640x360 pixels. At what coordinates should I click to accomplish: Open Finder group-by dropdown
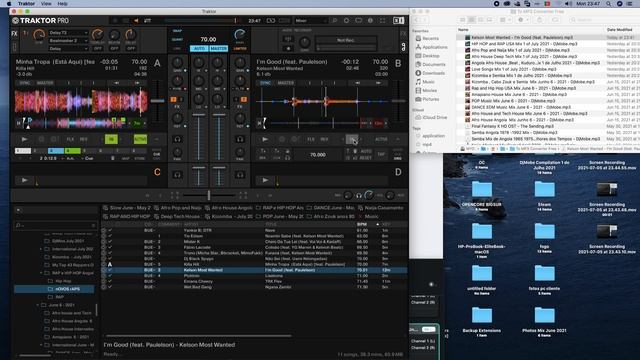pyautogui.click(x=505, y=20)
